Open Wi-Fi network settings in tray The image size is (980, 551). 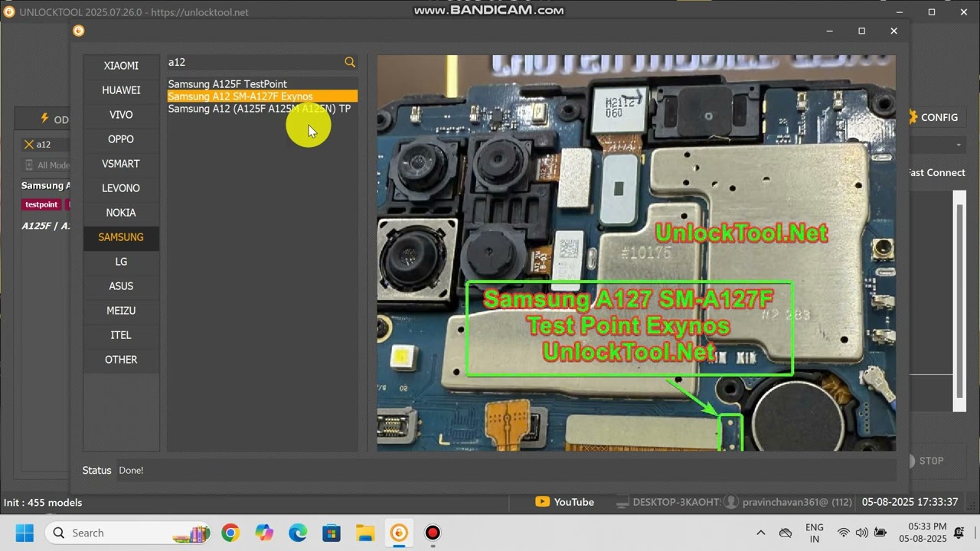coord(843,533)
